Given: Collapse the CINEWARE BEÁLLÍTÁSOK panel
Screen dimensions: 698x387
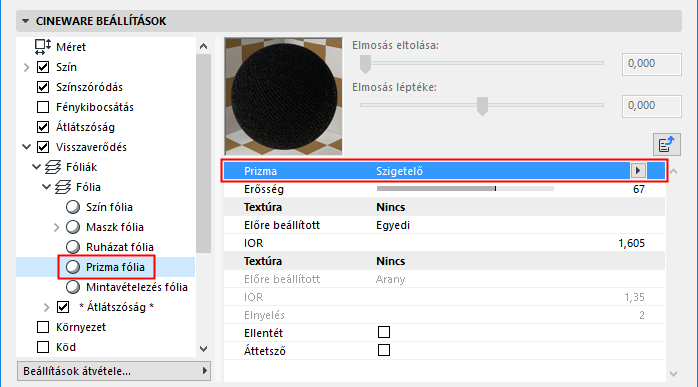Looking at the screenshot, I should tap(25, 21).
